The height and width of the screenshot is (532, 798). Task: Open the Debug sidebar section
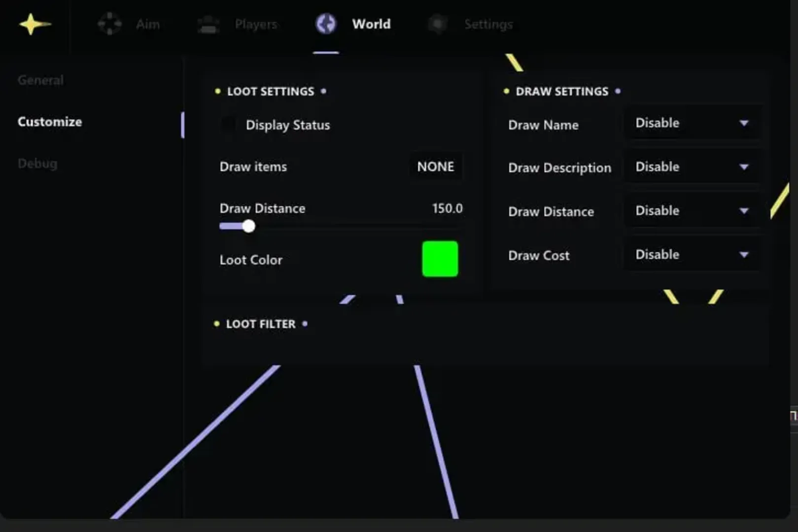pyautogui.click(x=37, y=164)
